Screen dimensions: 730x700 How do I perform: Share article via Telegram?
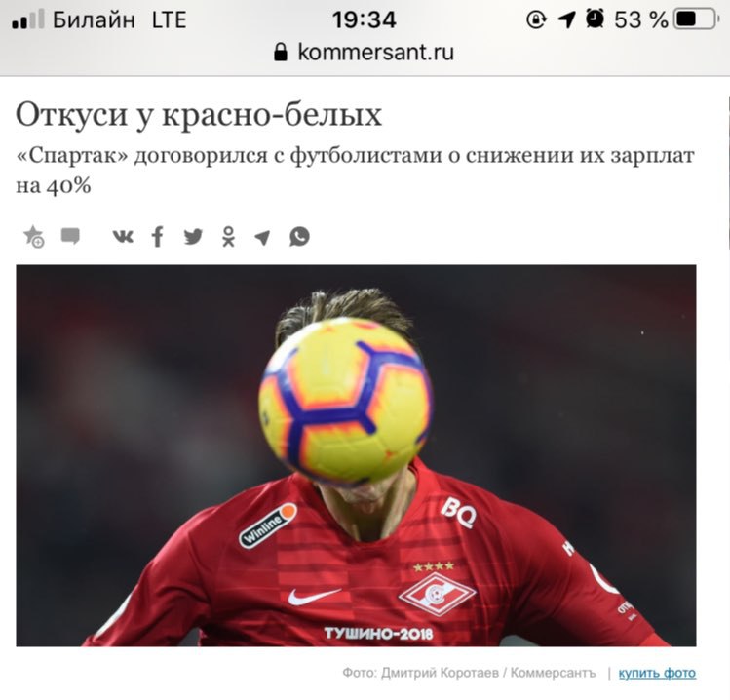tap(262, 237)
